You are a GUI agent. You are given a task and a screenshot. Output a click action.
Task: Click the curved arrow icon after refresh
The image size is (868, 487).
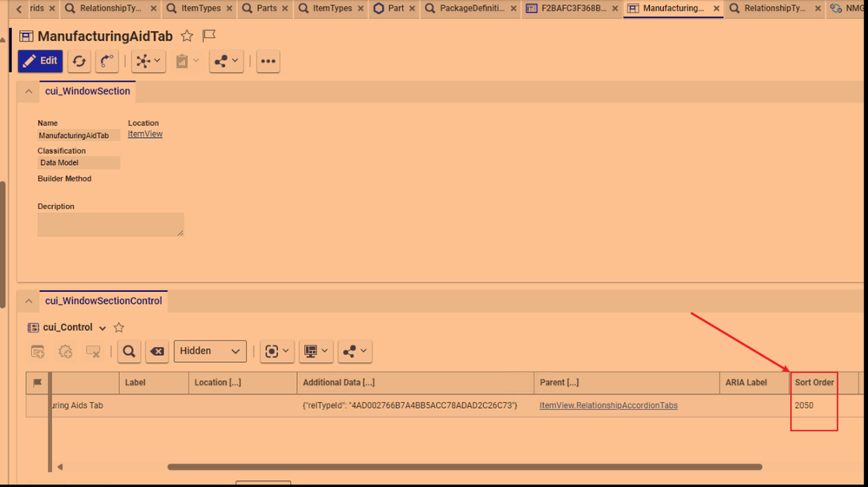[x=107, y=61]
